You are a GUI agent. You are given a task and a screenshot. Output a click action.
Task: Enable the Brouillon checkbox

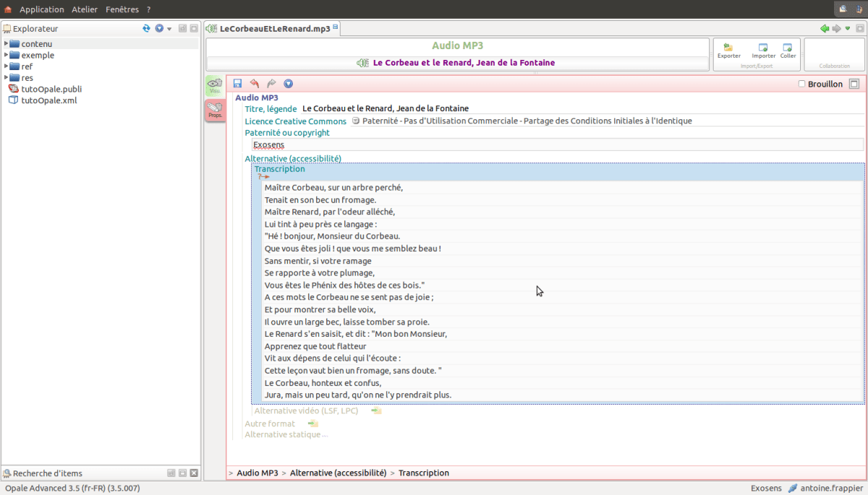pos(801,84)
